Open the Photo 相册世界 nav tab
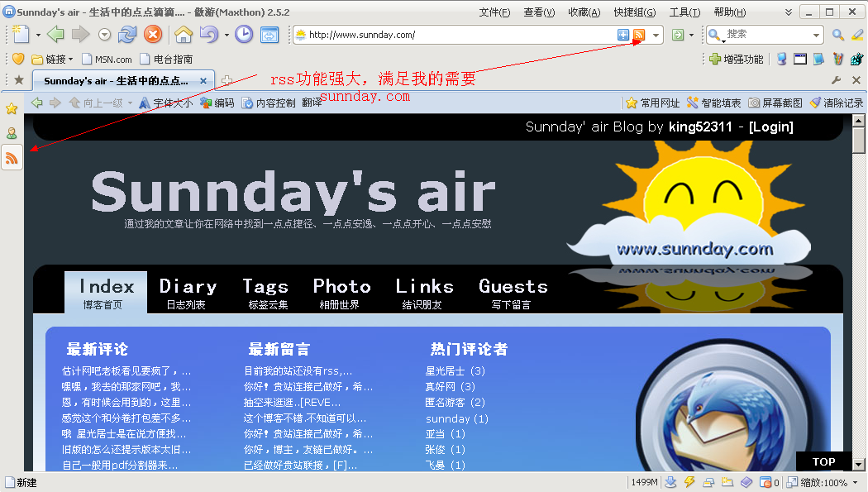 click(x=341, y=294)
